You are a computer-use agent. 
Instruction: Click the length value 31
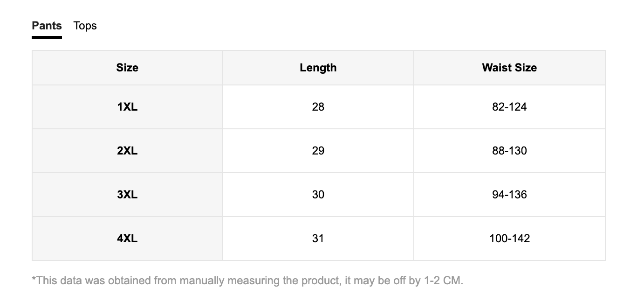(x=318, y=239)
